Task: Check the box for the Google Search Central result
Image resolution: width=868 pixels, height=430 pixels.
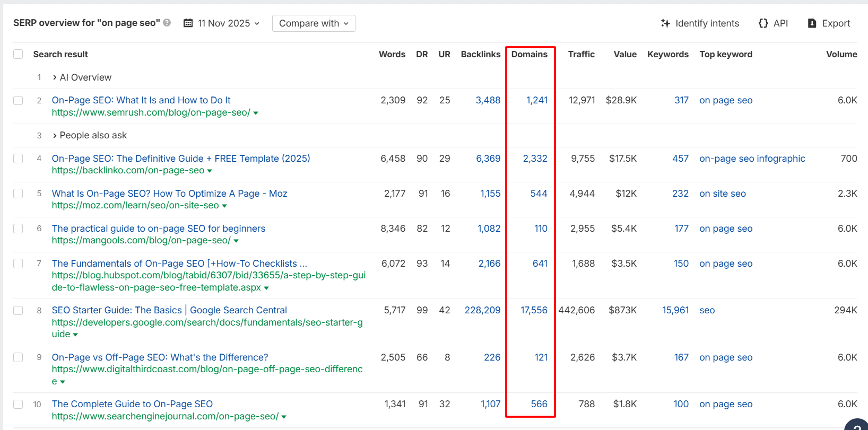Action: tap(18, 310)
